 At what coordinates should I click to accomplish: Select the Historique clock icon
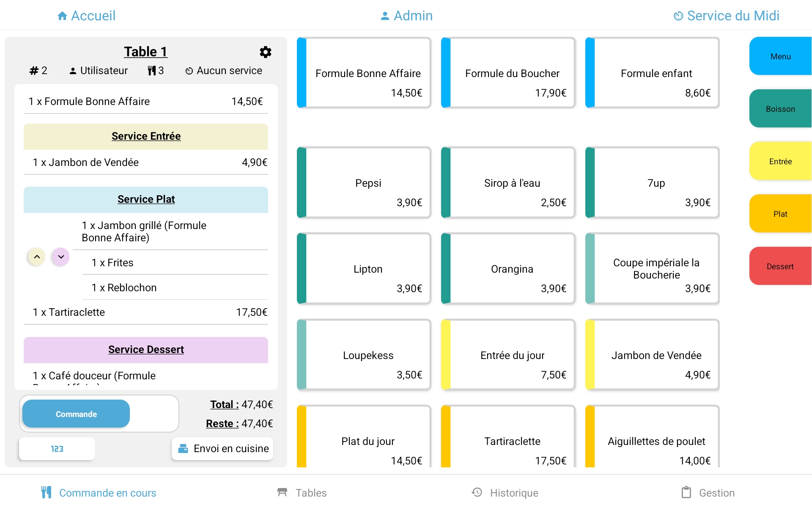(477, 492)
